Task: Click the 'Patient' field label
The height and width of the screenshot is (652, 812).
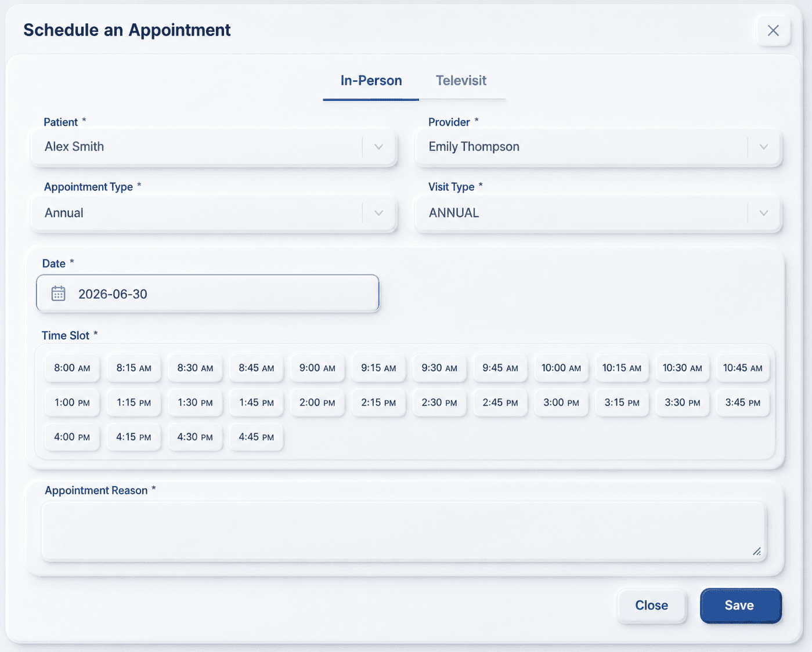Action: click(x=60, y=122)
